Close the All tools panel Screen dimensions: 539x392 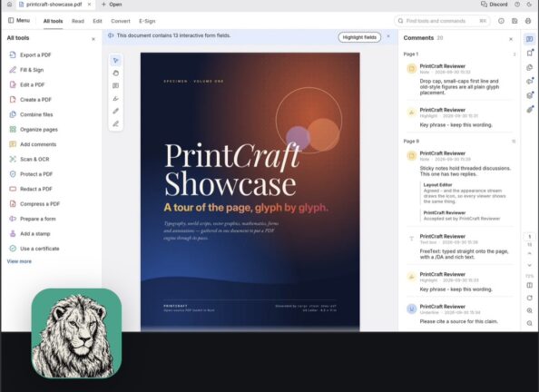point(93,39)
